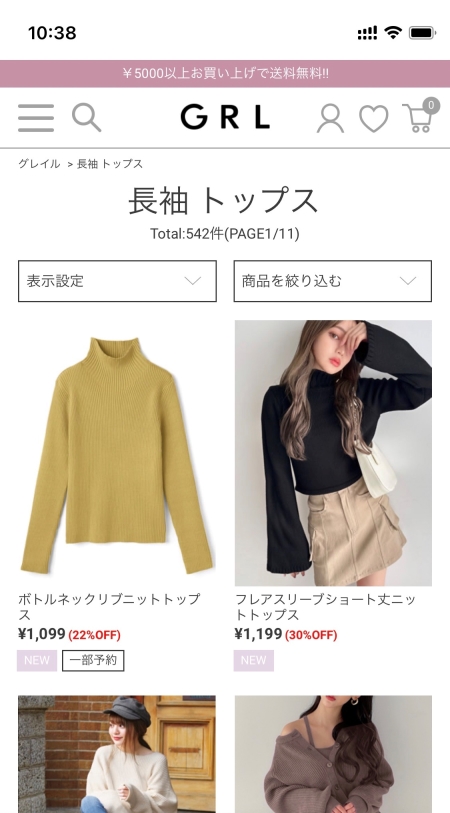Image resolution: width=450 pixels, height=813 pixels.
Task: View black flare sleeve knit photo
Action: coord(333,453)
